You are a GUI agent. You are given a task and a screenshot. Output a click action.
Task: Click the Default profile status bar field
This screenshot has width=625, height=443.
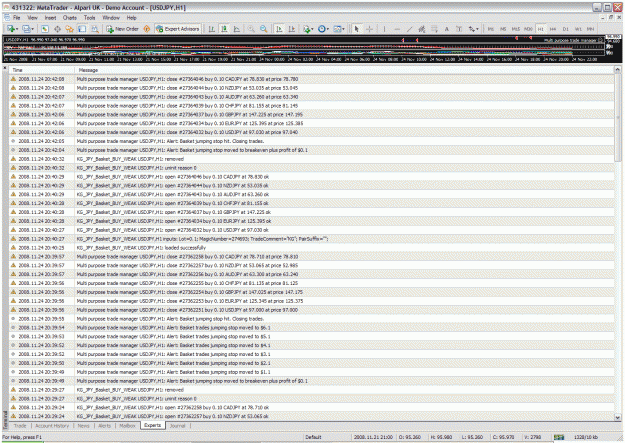click(x=314, y=437)
